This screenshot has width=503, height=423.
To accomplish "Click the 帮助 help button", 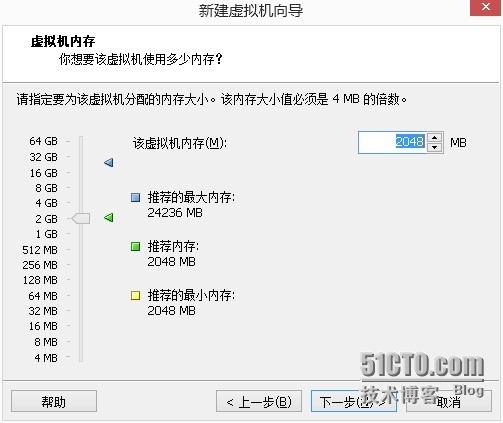I will point(54,401).
